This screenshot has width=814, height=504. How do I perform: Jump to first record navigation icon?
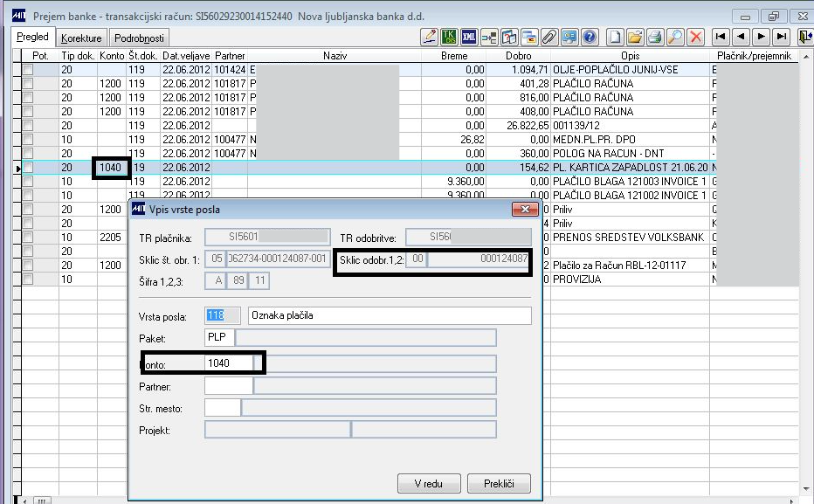[x=721, y=37]
